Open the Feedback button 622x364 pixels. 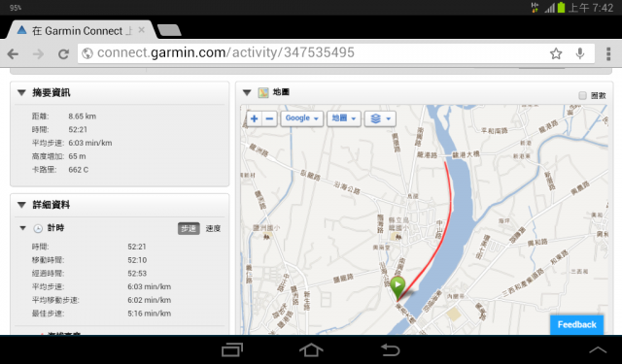(x=576, y=325)
